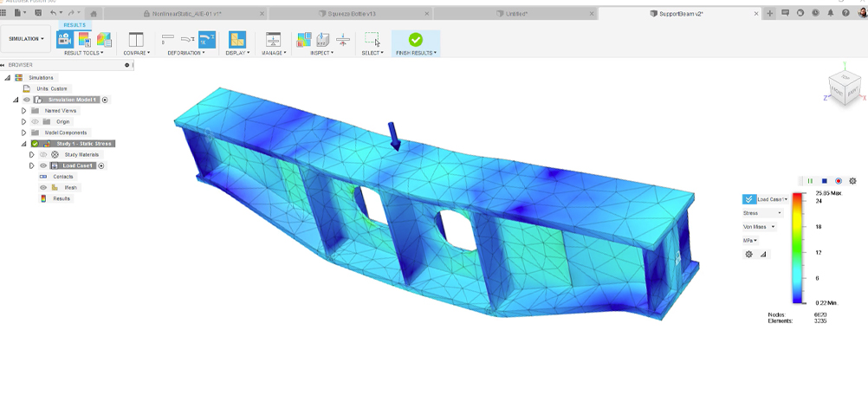Click the Display group icon in ribbon
Screen dimensions: 868x395
click(x=236, y=39)
